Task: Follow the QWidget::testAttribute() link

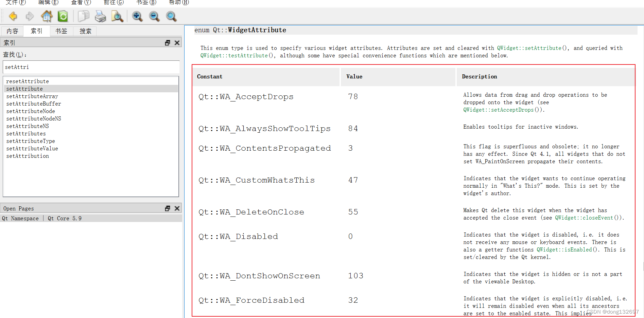Action: pyautogui.click(x=237, y=56)
